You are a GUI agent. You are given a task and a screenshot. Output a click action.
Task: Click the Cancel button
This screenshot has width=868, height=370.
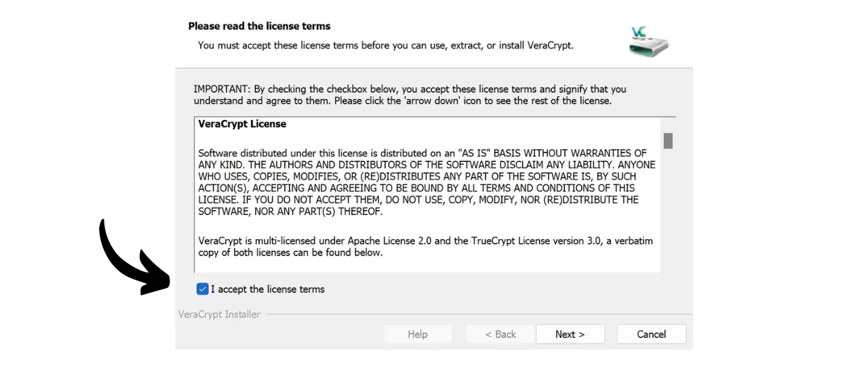pos(651,334)
